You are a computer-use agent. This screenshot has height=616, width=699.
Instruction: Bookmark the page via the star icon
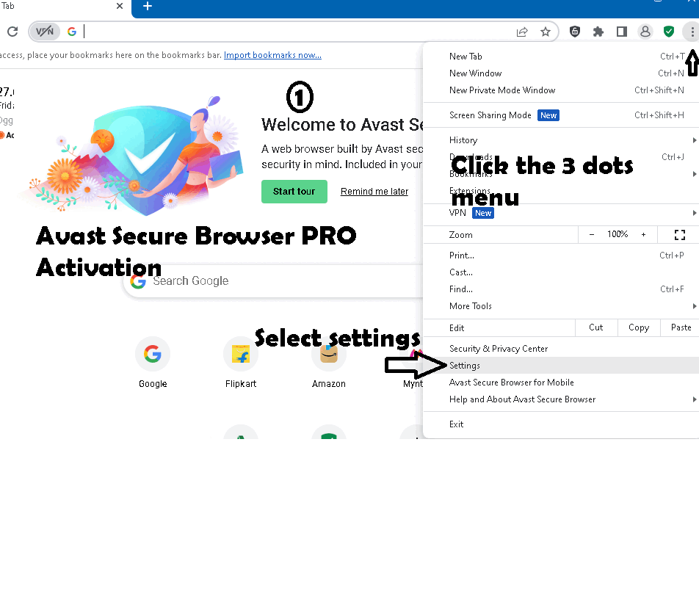(x=546, y=32)
